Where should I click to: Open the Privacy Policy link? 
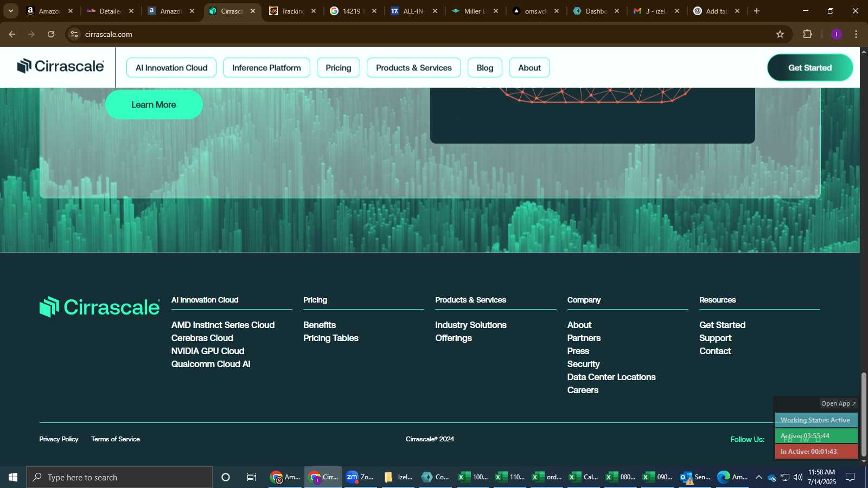click(59, 439)
